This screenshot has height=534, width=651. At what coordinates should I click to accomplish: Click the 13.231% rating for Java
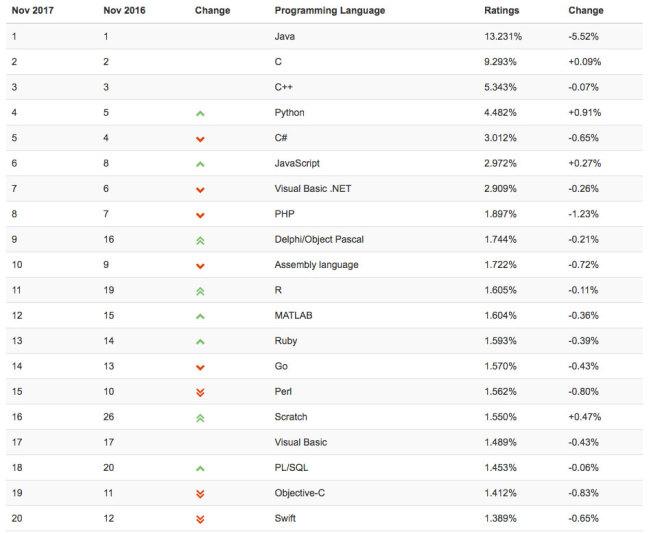pyautogui.click(x=501, y=36)
